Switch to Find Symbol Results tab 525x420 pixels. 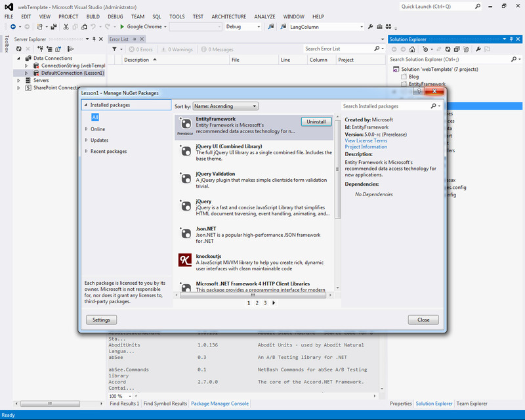pos(165,404)
